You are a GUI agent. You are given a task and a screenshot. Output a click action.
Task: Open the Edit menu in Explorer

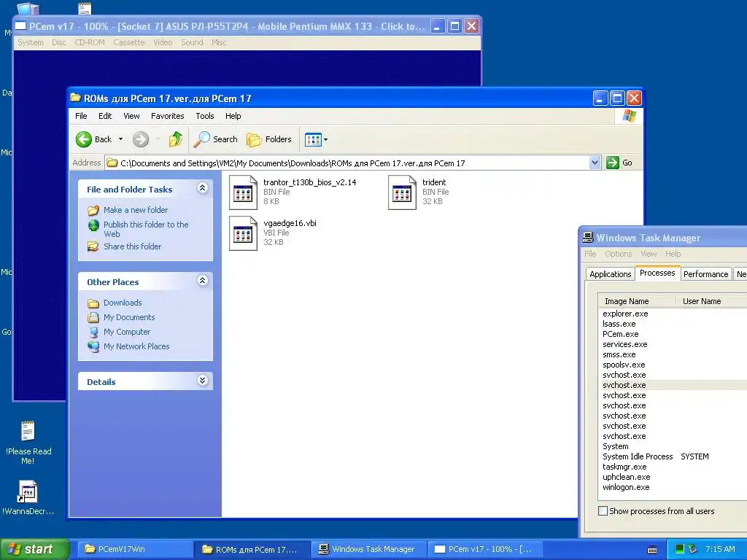[x=105, y=116]
